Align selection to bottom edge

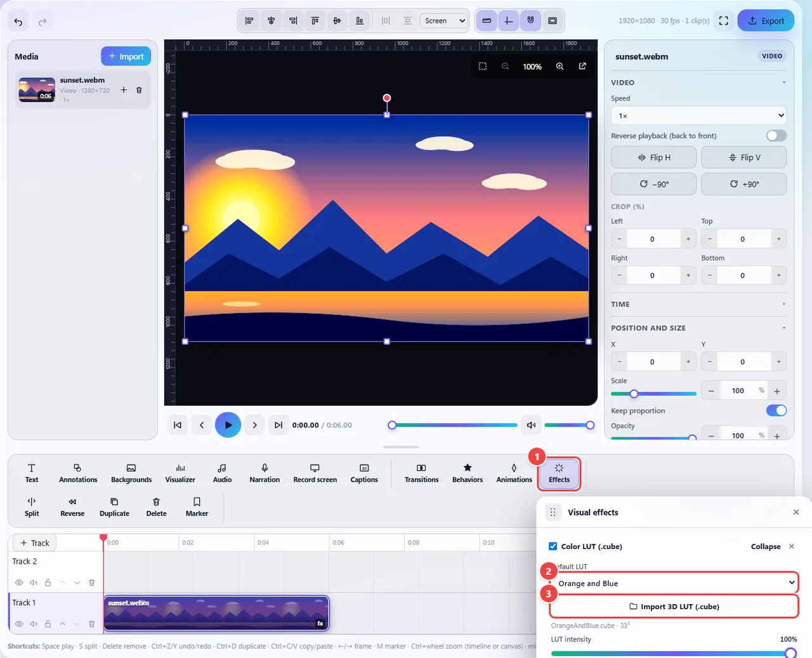360,21
